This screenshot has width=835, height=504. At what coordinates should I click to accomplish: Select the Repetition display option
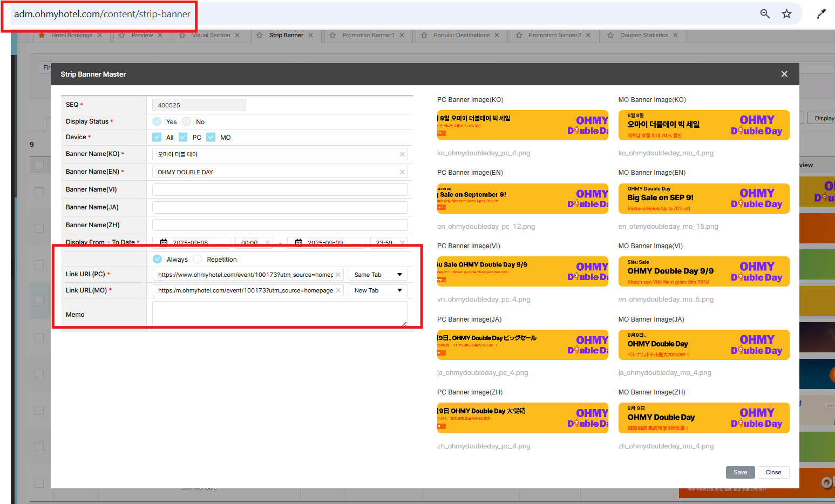(198, 259)
